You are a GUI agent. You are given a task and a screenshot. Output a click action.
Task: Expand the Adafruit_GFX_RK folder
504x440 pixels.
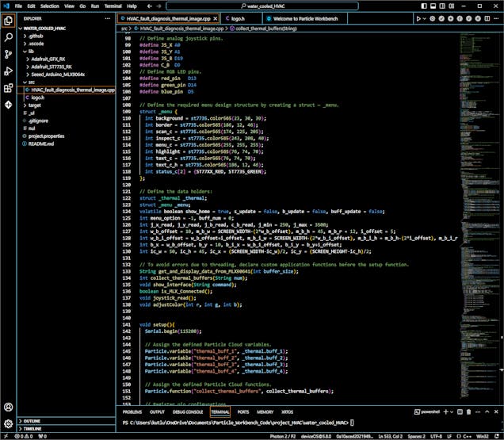tap(49, 59)
